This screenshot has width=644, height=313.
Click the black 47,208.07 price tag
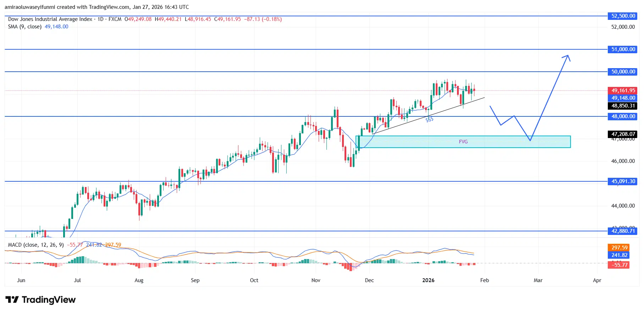pyautogui.click(x=623, y=134)
